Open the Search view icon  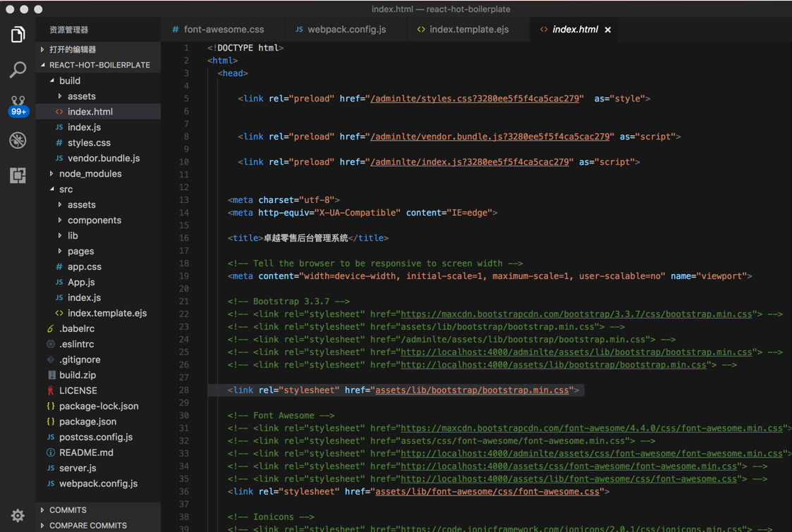[x=18, y=69]
